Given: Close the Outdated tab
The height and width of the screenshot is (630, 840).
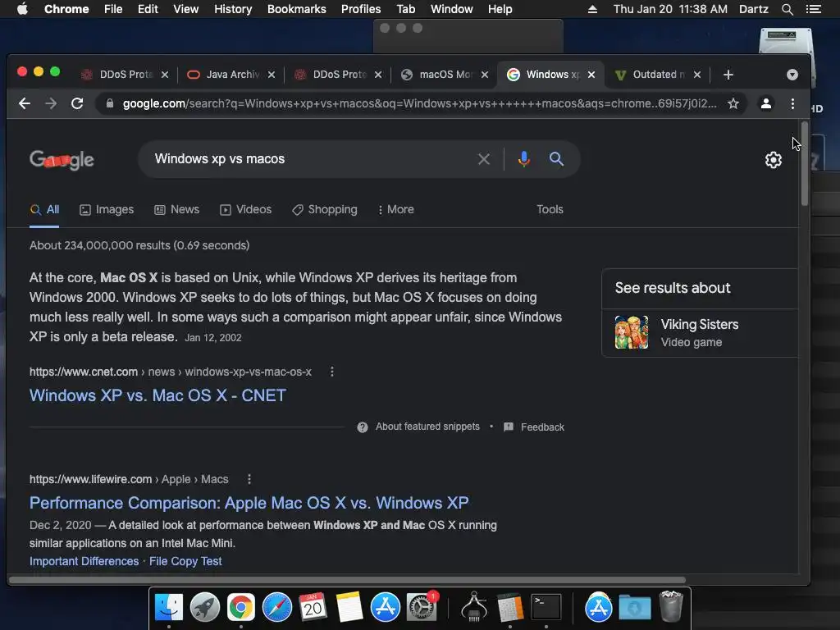Looking at the screenshot, I should tap(697, 75).
